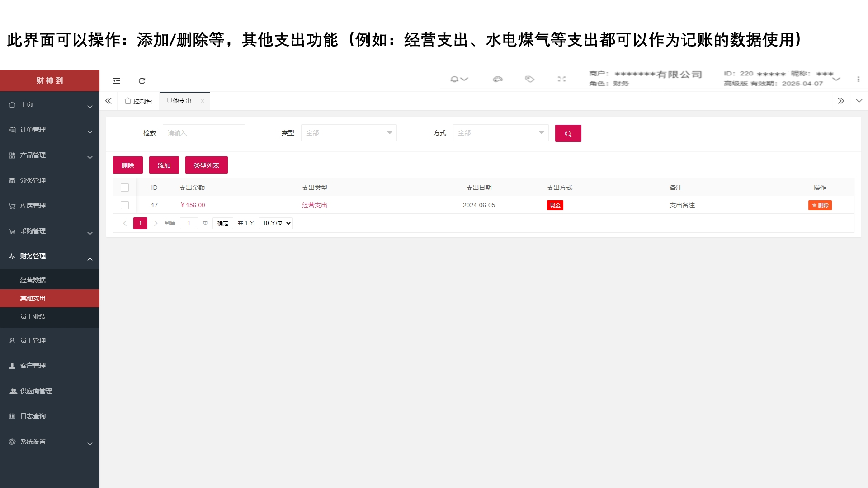Click the 类型列表 button
The width and height of the screenshot is (868, 488).
coord(206,165)
